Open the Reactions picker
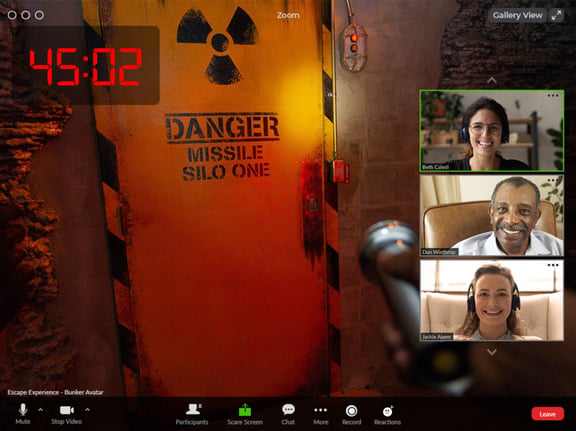This screenshot has height=431, width=576. 388,414
